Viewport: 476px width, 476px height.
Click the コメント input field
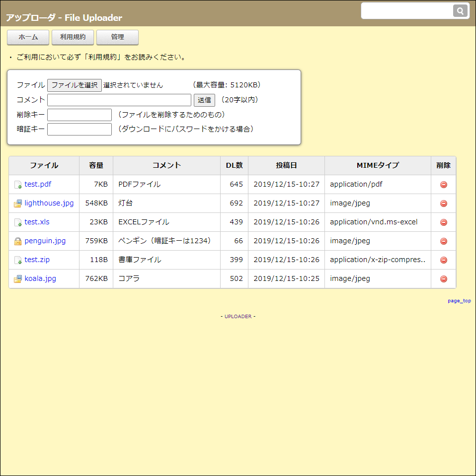(119, 100)
